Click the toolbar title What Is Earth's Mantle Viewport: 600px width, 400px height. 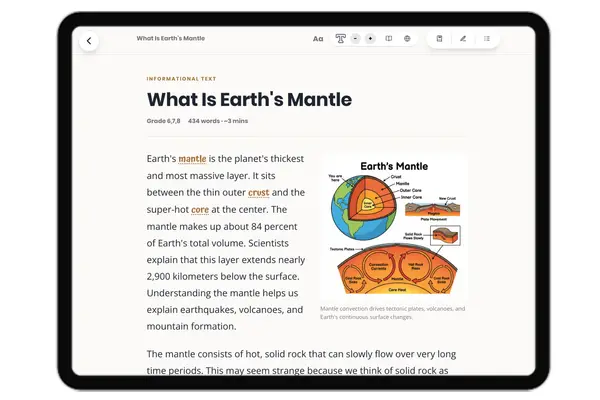click(171, 38)
